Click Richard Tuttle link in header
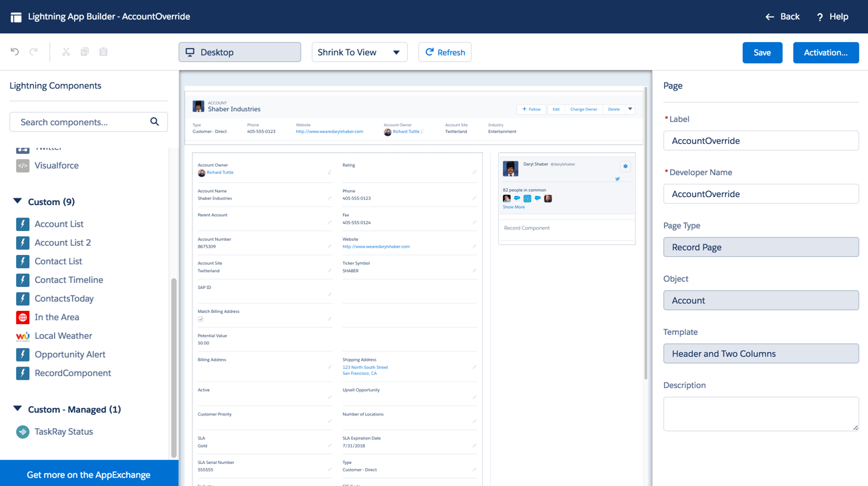868x486 pixels. pyautogui.click(x=406, y=132)
